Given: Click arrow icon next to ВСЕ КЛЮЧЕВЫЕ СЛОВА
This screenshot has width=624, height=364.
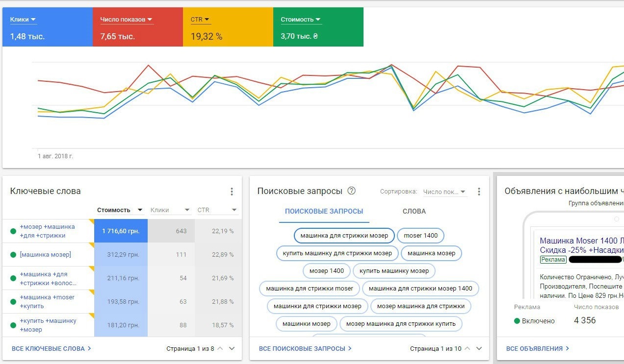Looking at the screenshot, I should [x=89, y=349].
